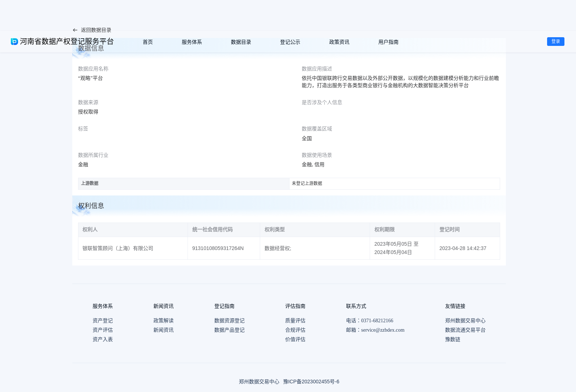
Task: Open the footer 资产评估 link
Action: [x=103, y=330]
